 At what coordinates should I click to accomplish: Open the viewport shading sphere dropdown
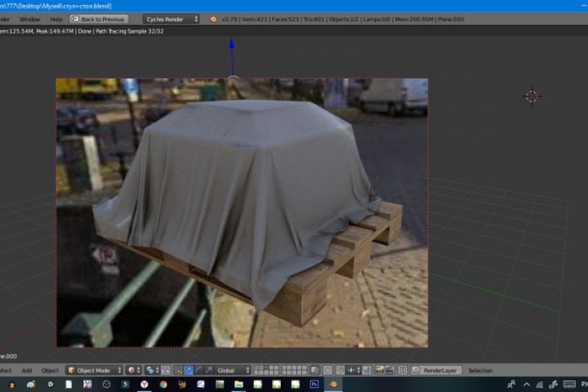(133, 370)
